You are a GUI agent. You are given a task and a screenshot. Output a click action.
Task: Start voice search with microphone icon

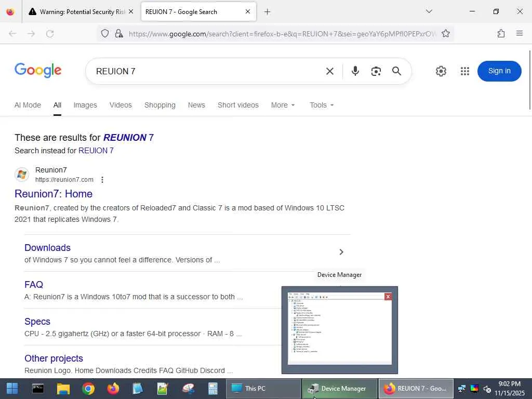[x=355, y=71]
